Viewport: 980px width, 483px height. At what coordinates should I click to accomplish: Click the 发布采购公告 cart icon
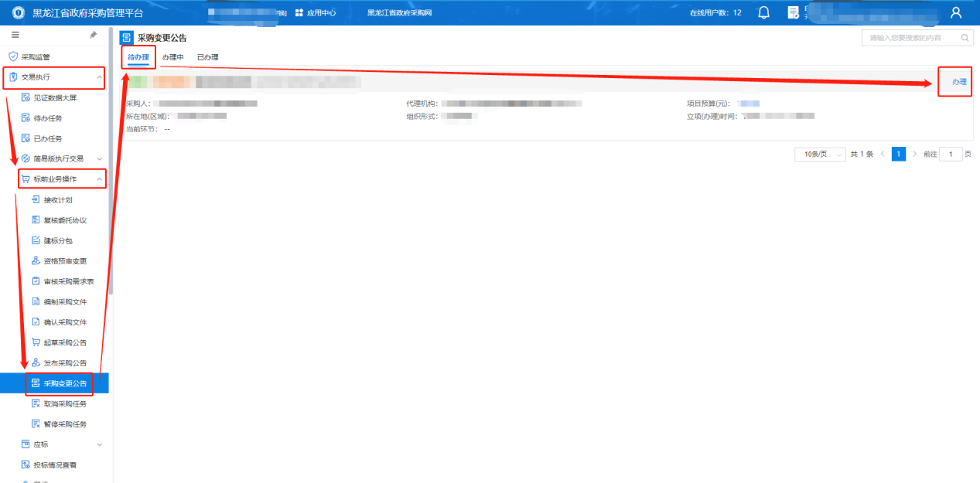[36, 362]
